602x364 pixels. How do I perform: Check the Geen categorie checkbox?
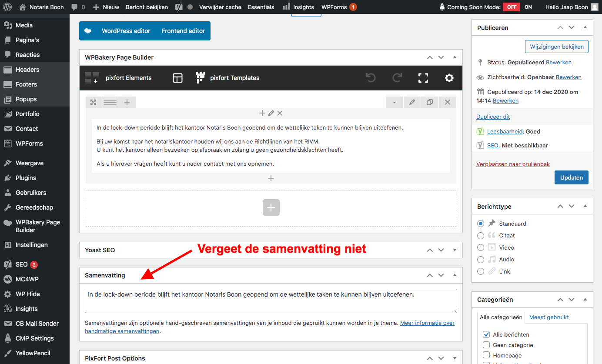[x=486, y=345]
